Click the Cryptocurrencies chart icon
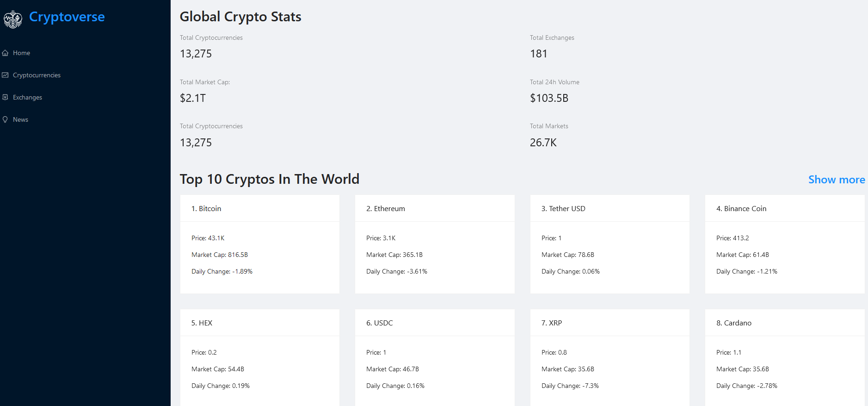Viewport: 868px width, 406px height. point(5,75)
